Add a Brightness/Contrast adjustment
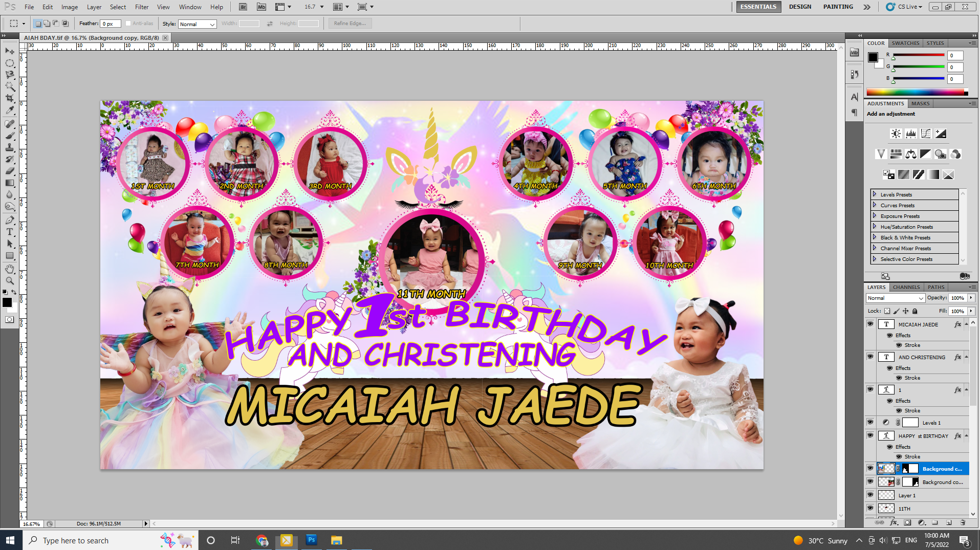This screenshot has width=980, height=550. pyautogui.click(x=896, y=134)
